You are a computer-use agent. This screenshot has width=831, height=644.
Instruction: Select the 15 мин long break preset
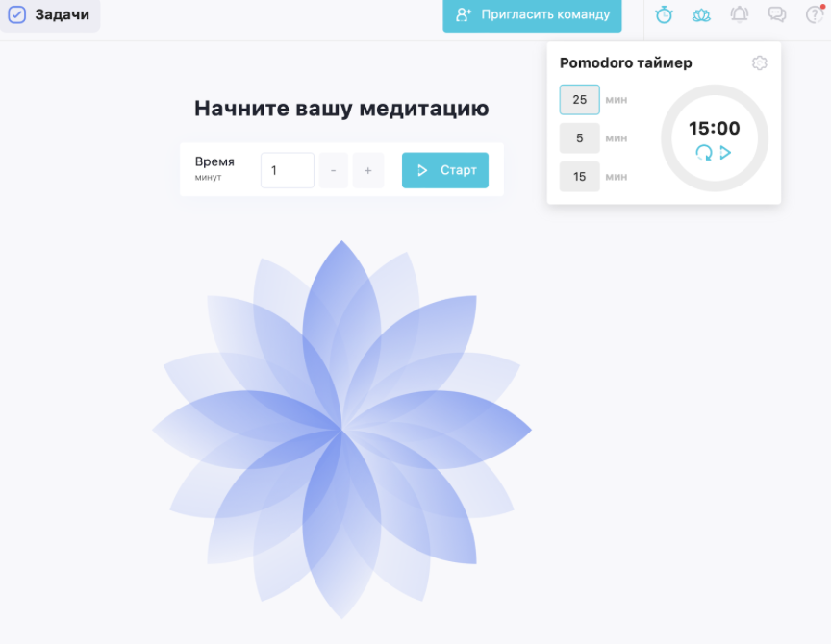(x=580, y=176)
